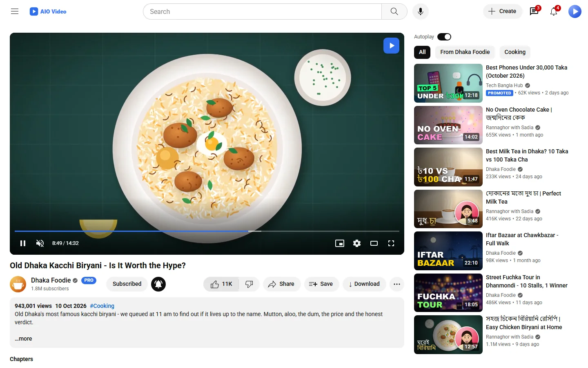Open messages icon with 3 badge
Image resolution: width=588 pixels, height=368 pixels.
pos(534,11)
